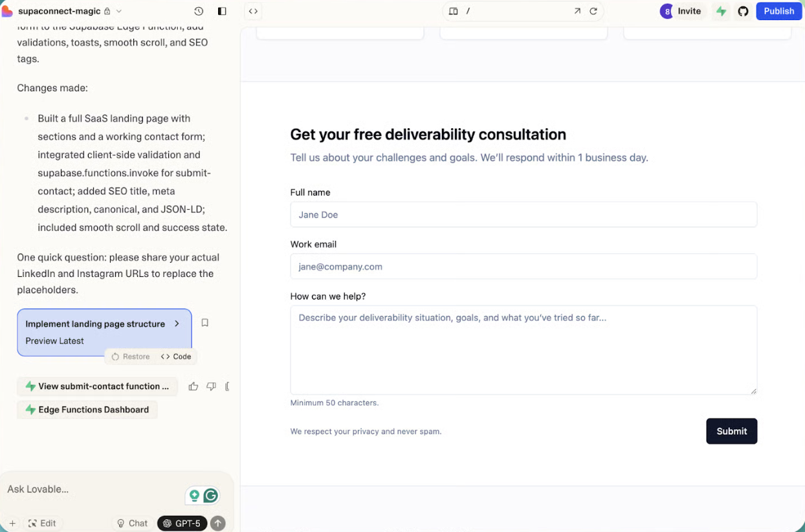Reload the preview page

pos(593,11)
